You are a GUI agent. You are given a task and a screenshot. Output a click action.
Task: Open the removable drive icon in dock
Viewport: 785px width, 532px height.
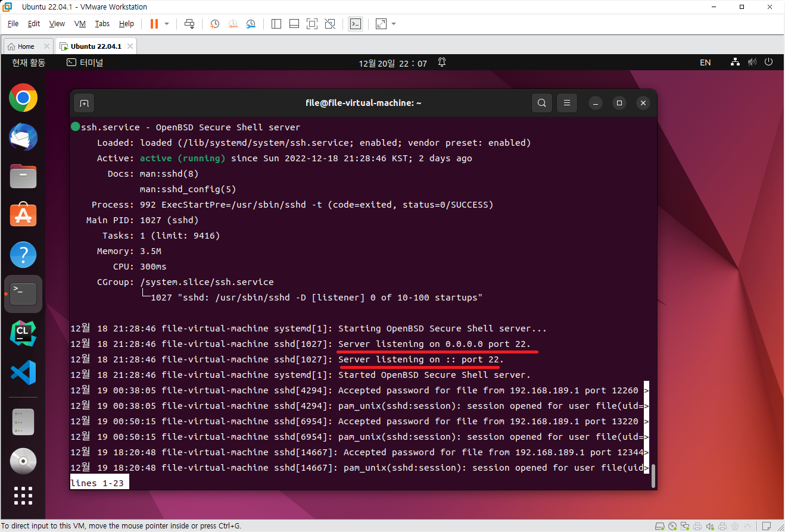23,422
